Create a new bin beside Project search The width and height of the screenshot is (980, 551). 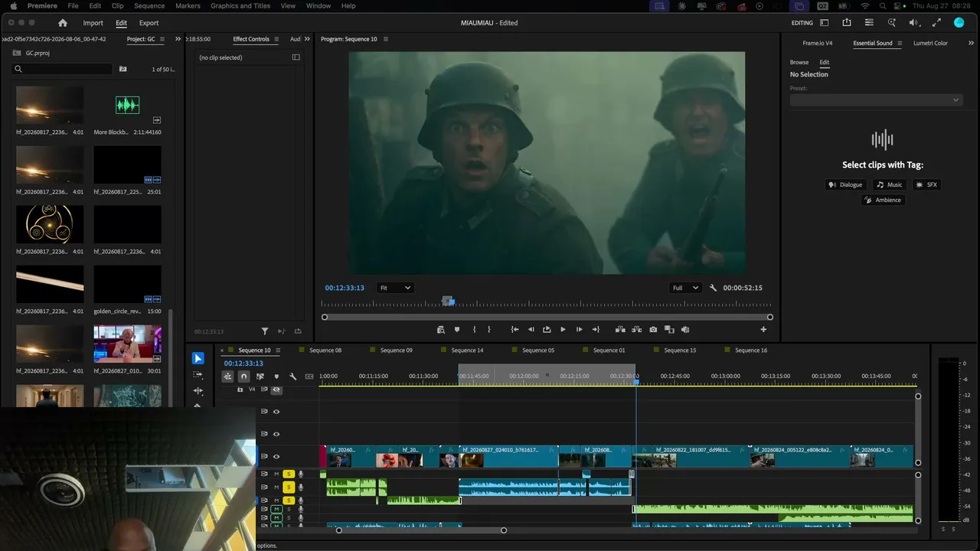[x=122, y=69]
